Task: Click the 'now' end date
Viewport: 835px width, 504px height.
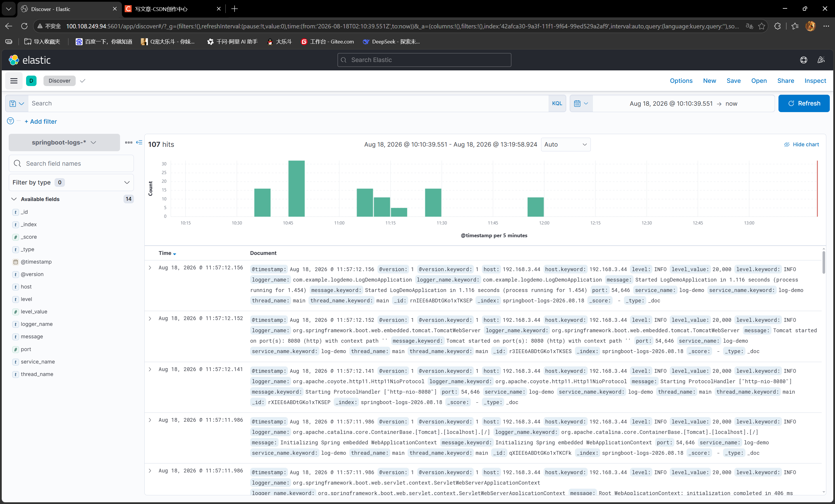Action: pyautogui.click(x=731, y=104)
